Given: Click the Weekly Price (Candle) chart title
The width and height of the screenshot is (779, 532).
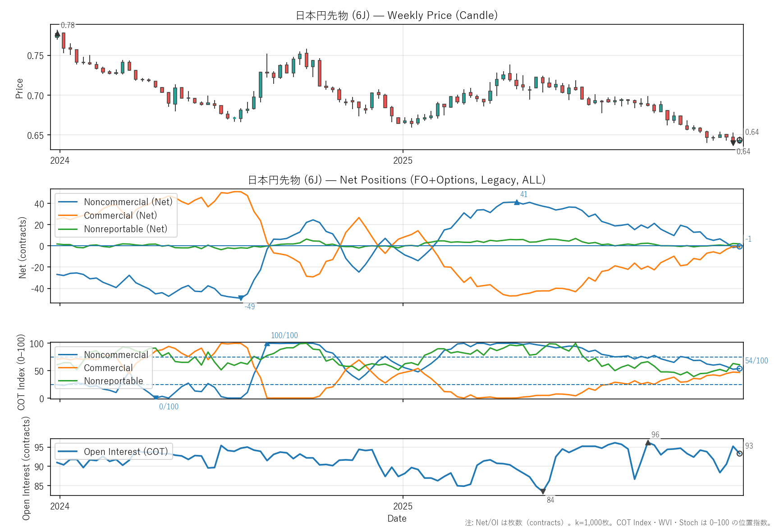Looking at the screenshot, I should [x=397, y=15].
